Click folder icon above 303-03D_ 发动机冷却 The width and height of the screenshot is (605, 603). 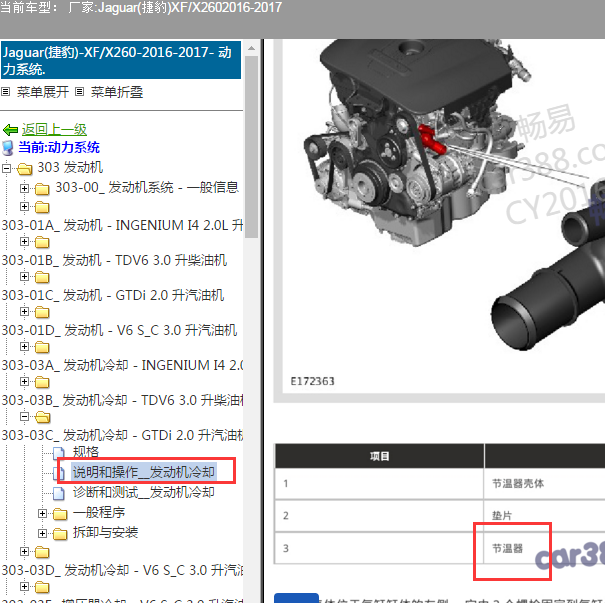click(x=42, y=552)
